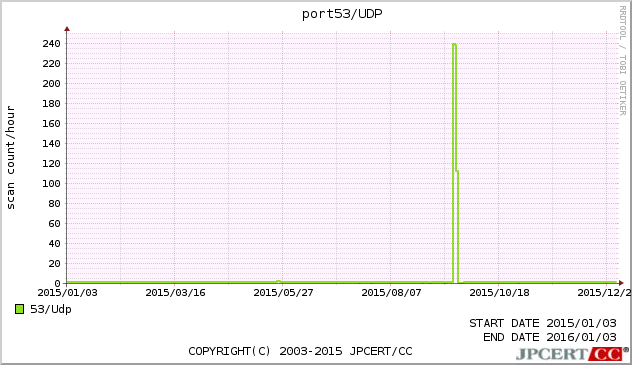
Task: Click the 53/Udp legend label
Action: point(51,309)
